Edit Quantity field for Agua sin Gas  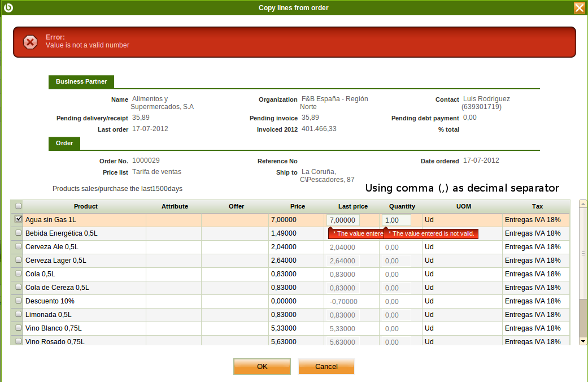pyautogui.click(x=396, y=220)
